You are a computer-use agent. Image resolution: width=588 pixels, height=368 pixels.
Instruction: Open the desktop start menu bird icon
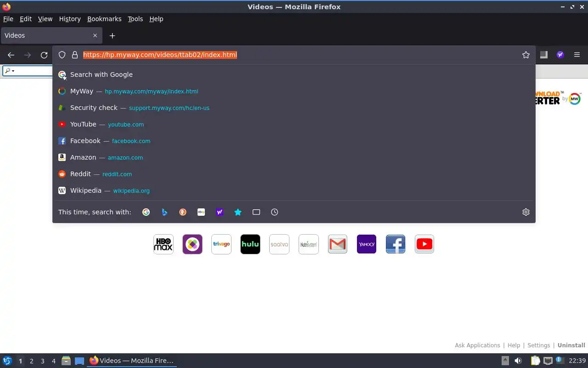(x=7, y=361)
